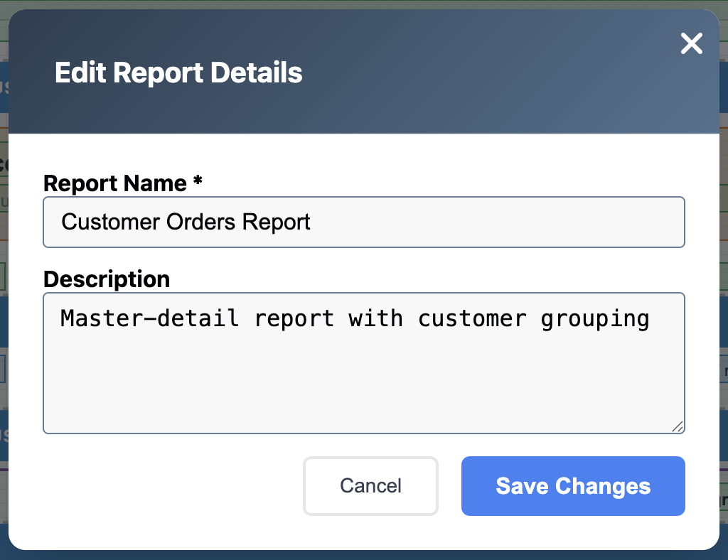Click end of the Description text line

649,318
